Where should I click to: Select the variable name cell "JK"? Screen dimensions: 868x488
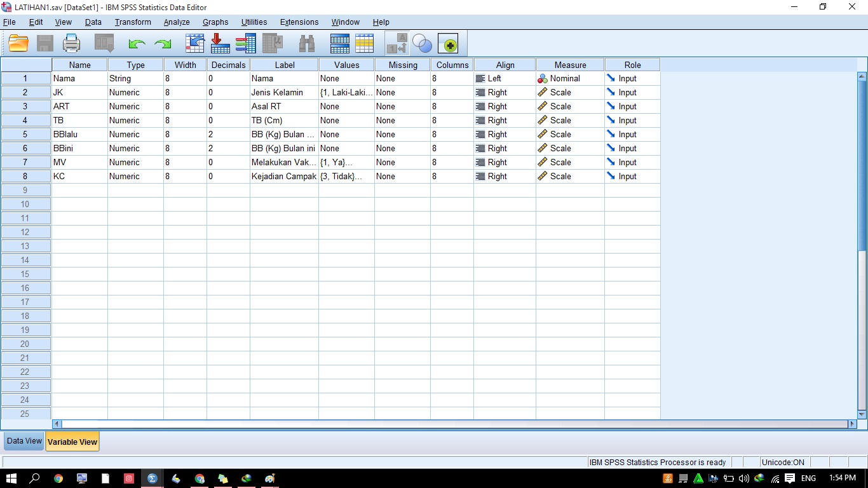coord(80,93)
